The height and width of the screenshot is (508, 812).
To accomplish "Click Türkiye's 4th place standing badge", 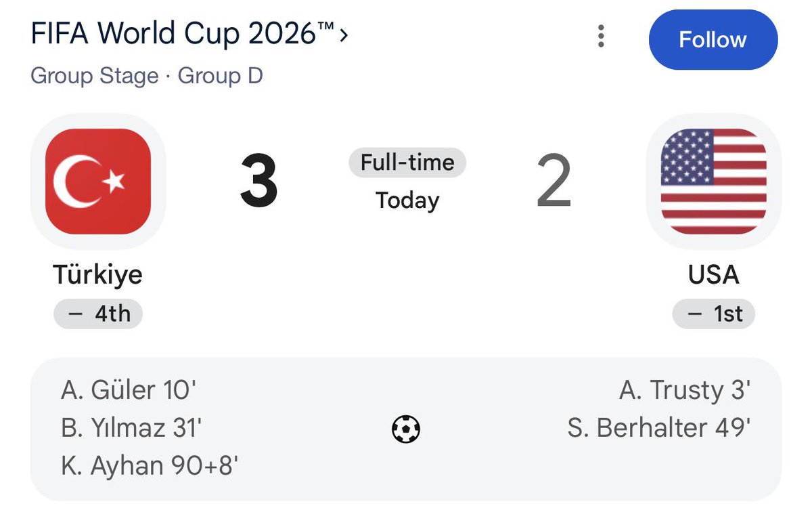I will (x=98, y=314).
